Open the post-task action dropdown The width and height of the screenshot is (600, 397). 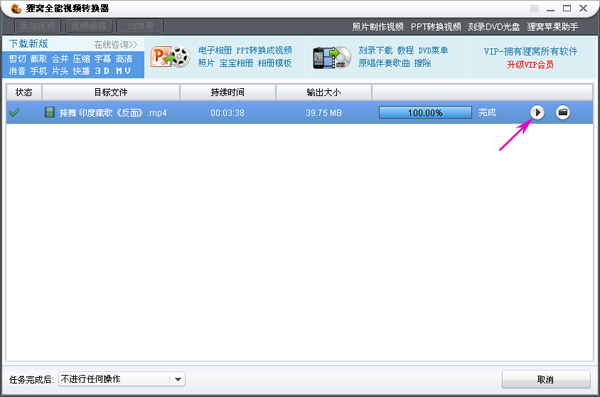click(122, 379)
